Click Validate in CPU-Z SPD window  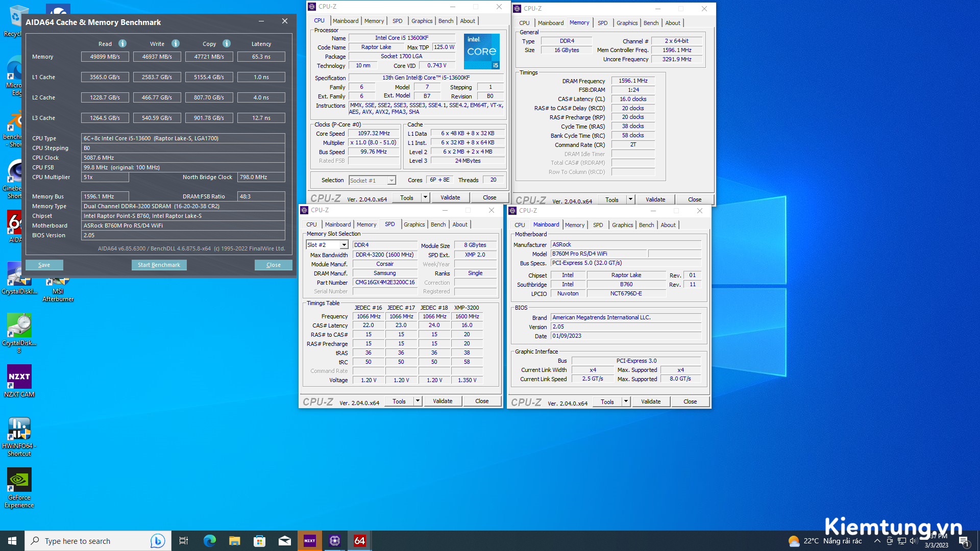click(x=443, y=401)
